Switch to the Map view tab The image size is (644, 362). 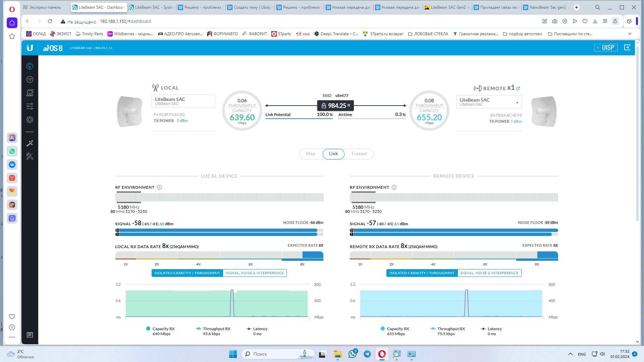click(x=311, y=154)
